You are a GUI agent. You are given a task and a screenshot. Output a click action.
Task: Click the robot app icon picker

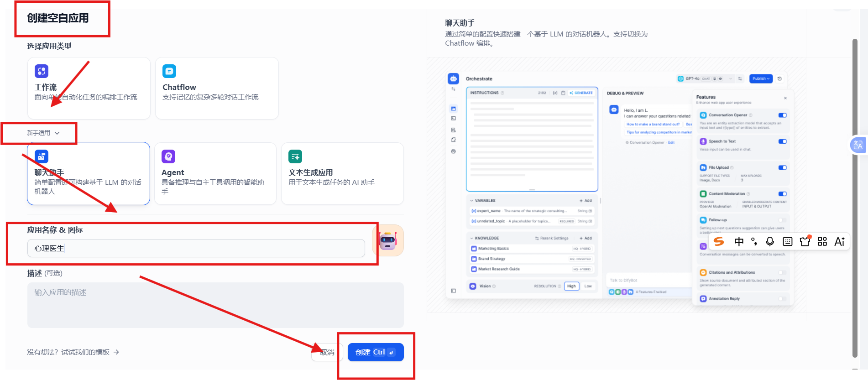388,240
